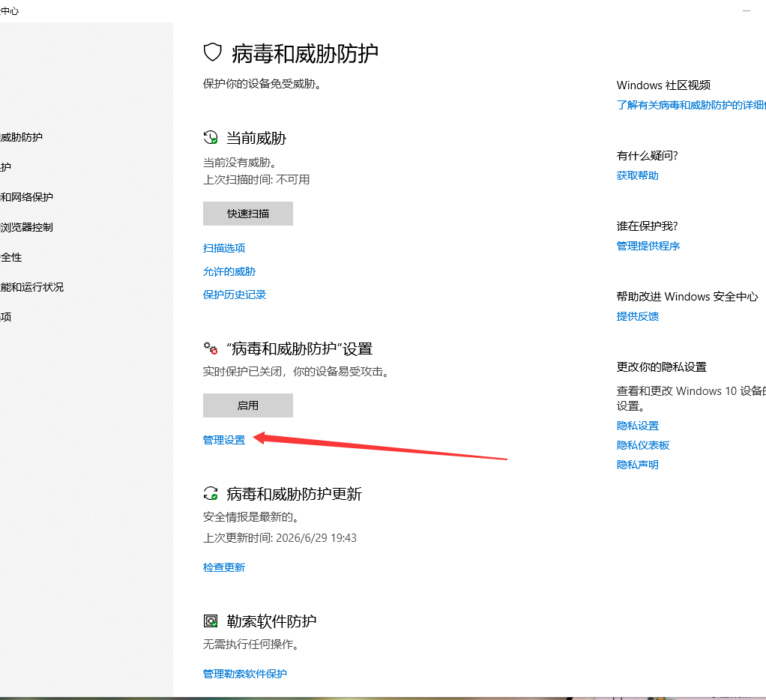Click the refresh icon beside 病毒和威胁防护更新

[x=211, y=493]
